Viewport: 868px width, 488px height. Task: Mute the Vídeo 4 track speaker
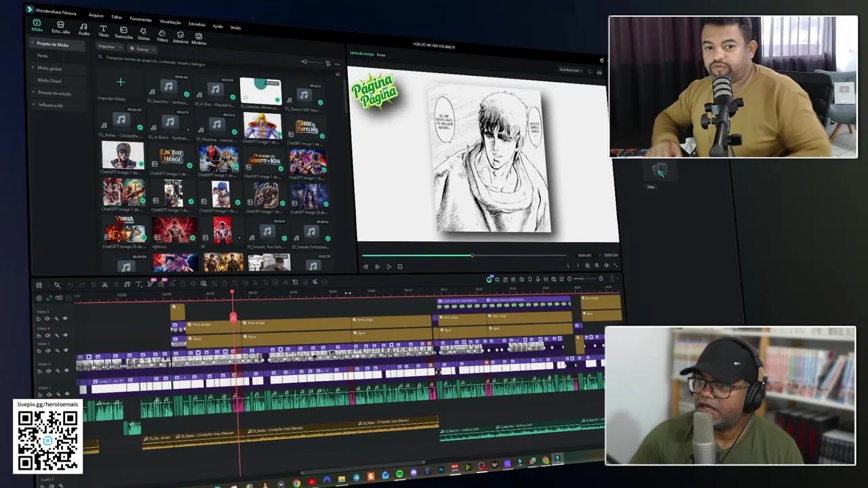click(47, 335)
